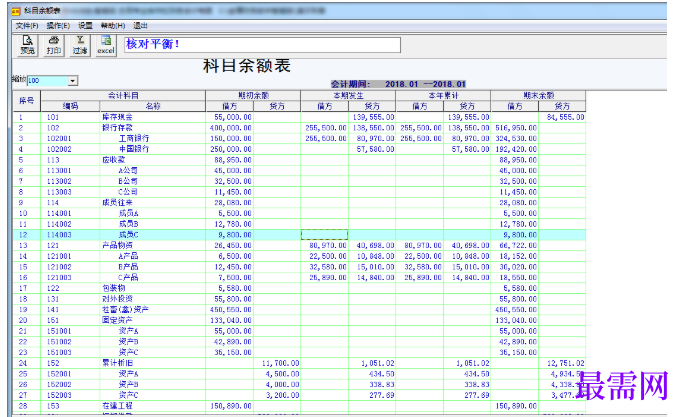The height and width of the screenshot is (417, 687).
Task: Click ending balance 516,950.00 cell
Action: [x=515, y=128]
